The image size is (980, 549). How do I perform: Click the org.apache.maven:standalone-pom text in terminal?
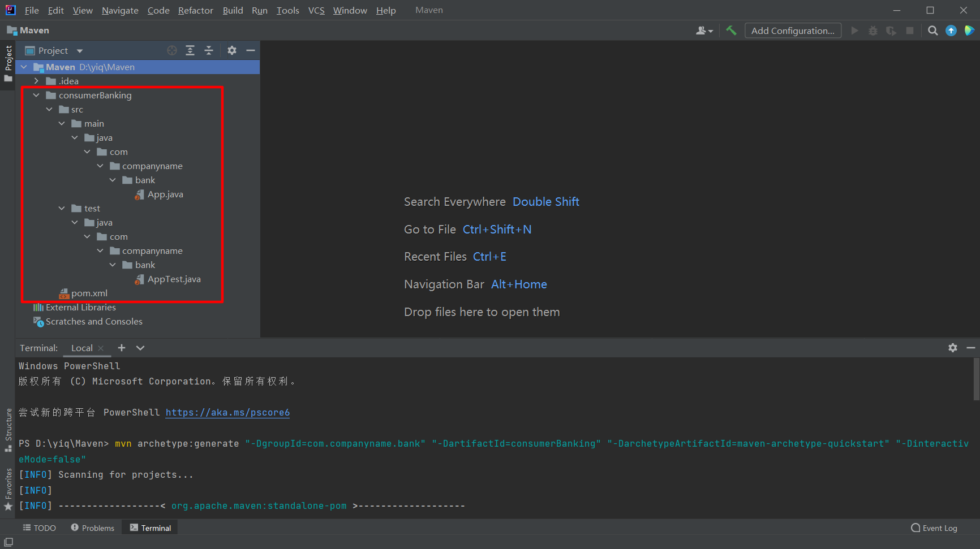coord(259,505)
